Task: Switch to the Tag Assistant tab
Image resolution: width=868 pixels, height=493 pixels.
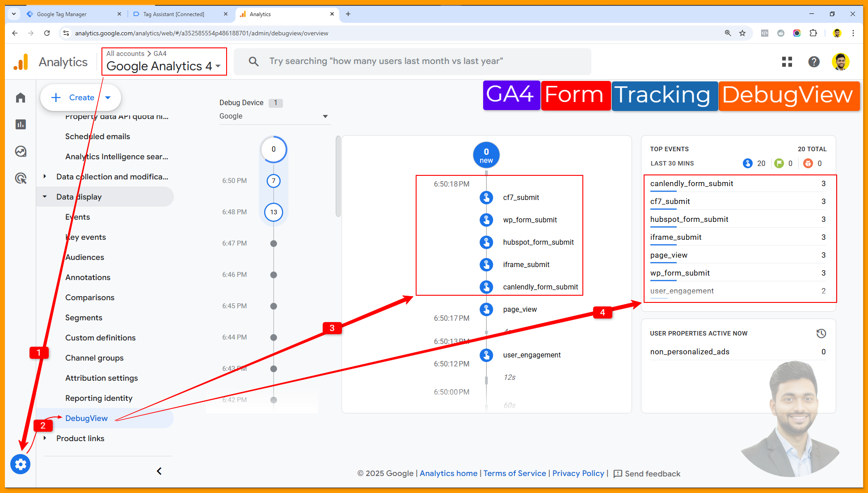Action: tap(173, 14)
